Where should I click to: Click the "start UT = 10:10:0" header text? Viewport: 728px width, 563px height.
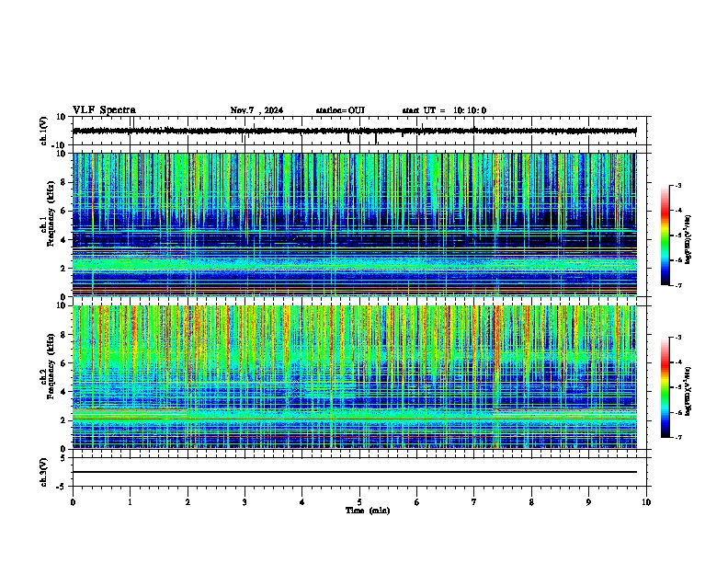point(444,110)
